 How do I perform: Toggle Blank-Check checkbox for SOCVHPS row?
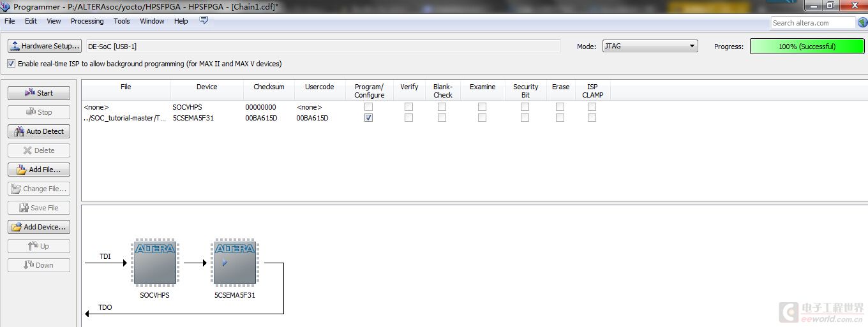coord(442,107)
